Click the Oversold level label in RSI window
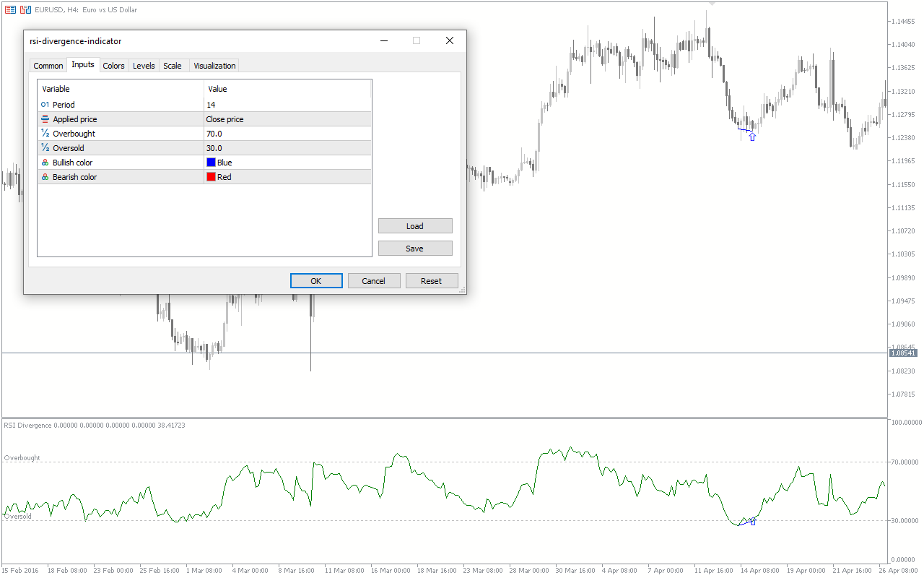This screenshot has width=924, height=578. [18, 517]
